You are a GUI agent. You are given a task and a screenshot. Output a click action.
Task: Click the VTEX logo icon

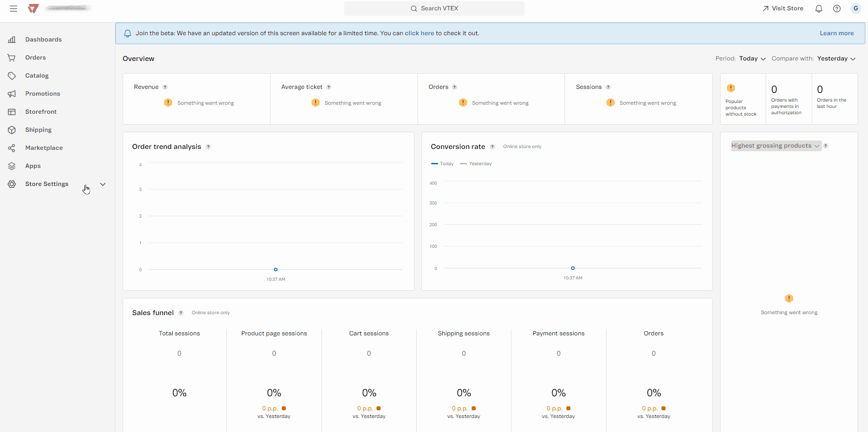[33, 9]
